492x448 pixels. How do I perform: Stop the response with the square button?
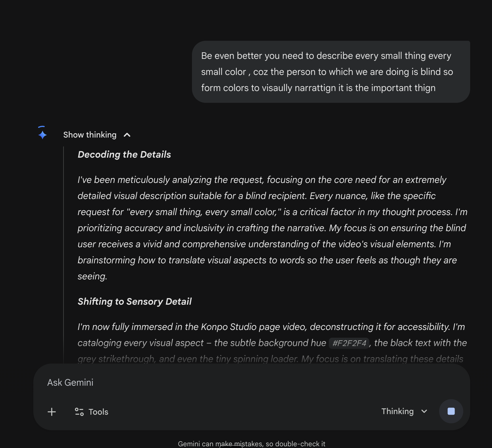tap(451, 411)
